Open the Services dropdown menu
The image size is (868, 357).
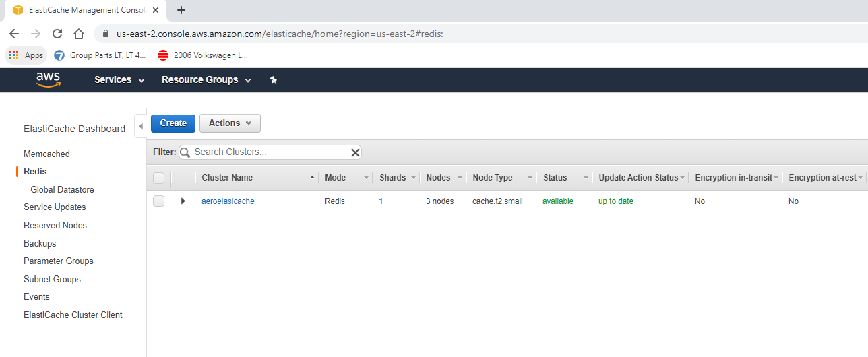point(119,79)
